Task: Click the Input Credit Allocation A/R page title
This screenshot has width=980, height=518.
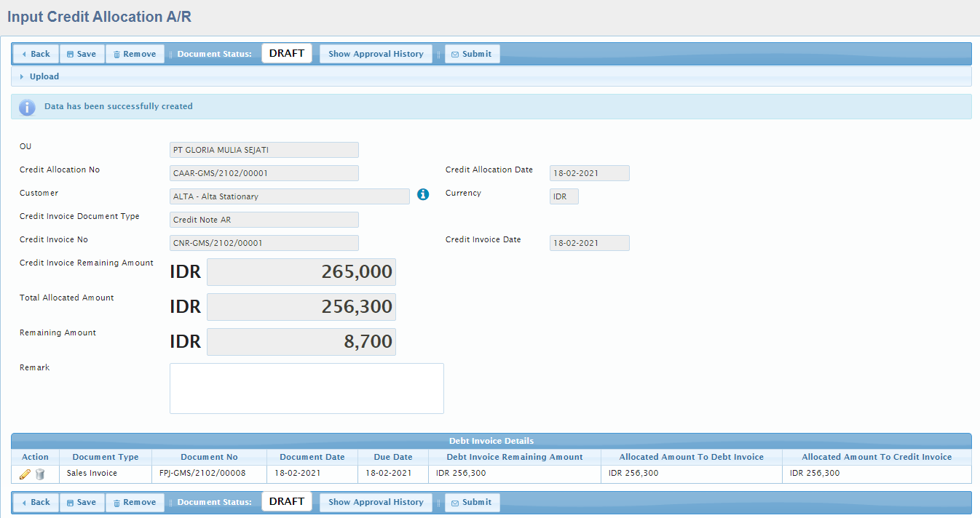Action: coord(100,17)
